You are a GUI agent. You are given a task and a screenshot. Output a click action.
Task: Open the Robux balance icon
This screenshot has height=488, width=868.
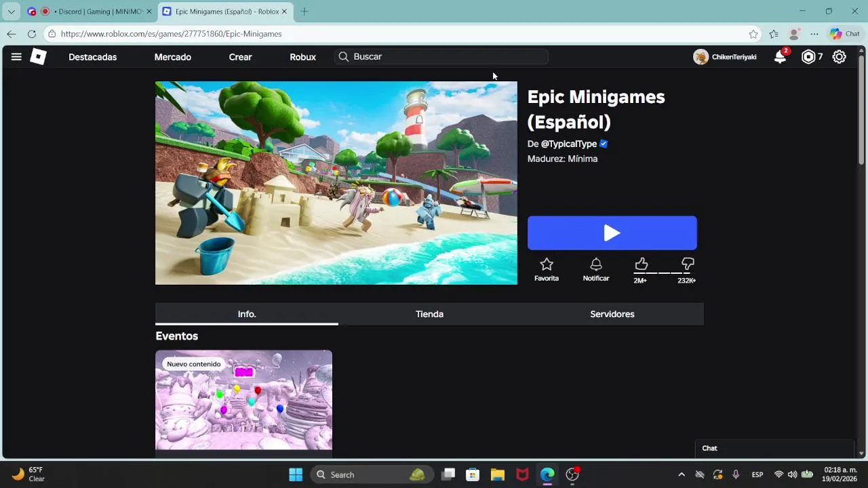(x=808, y=57)
